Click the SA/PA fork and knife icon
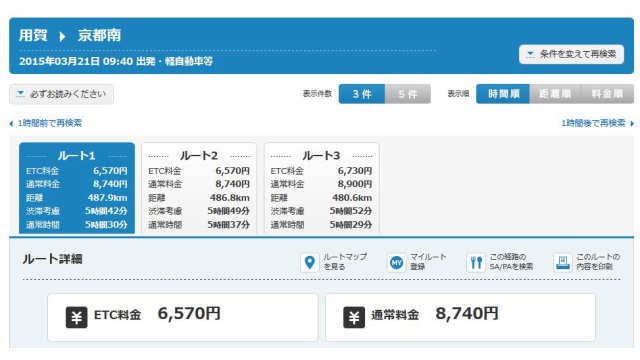Screen dimensions: 640x360 476,262
